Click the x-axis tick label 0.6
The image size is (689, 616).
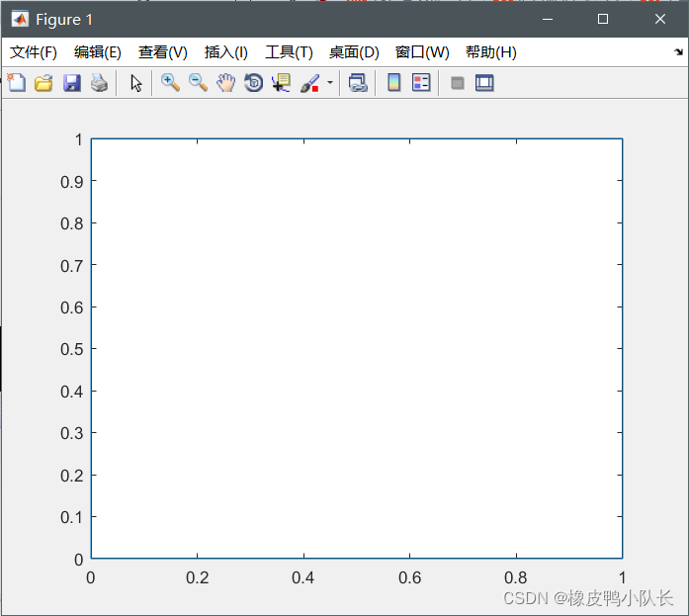409,577
